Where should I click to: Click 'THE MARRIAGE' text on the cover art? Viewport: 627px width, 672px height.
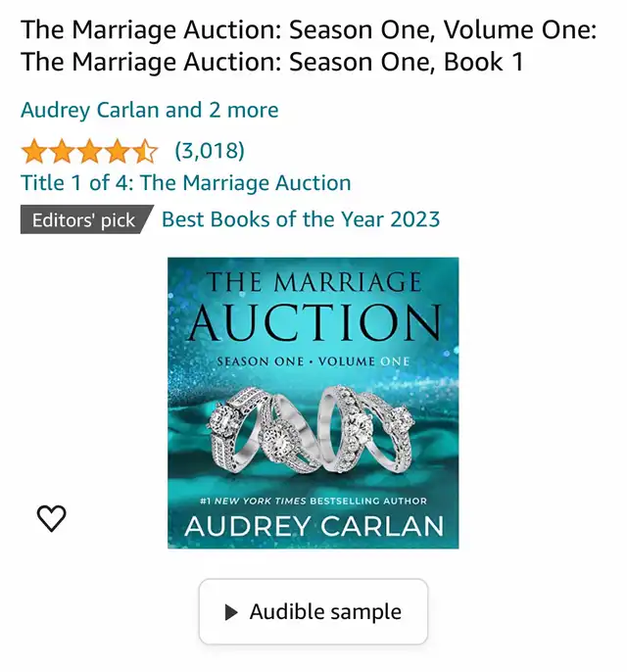[x=313, y=284]
